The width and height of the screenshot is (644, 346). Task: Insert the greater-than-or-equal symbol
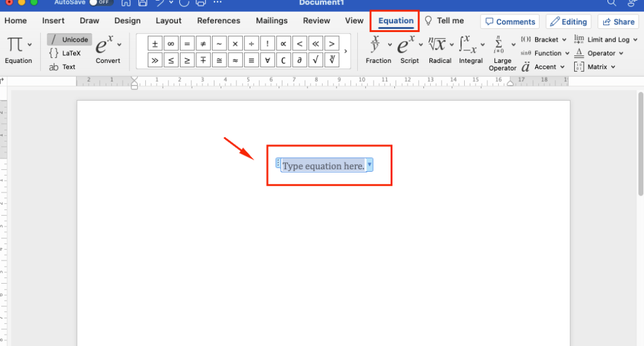(187, 60)
